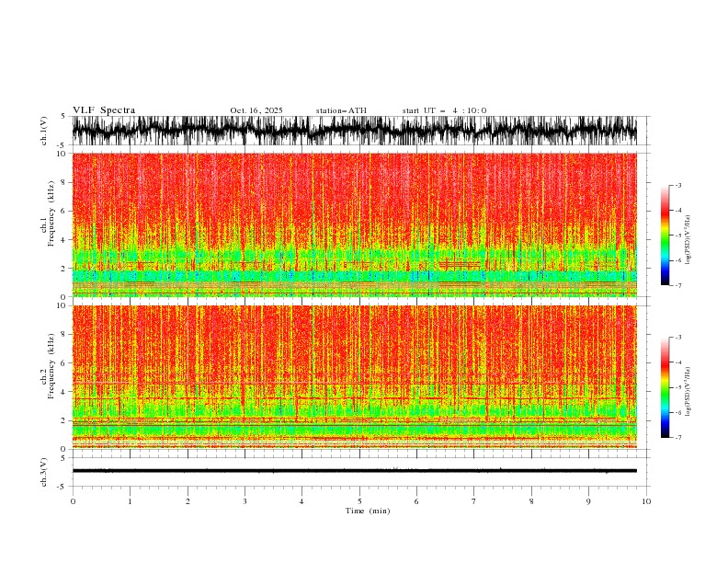The image size is (728, 563).
Task: Click the time axis tick label "6"
Action: click(416, 501)
